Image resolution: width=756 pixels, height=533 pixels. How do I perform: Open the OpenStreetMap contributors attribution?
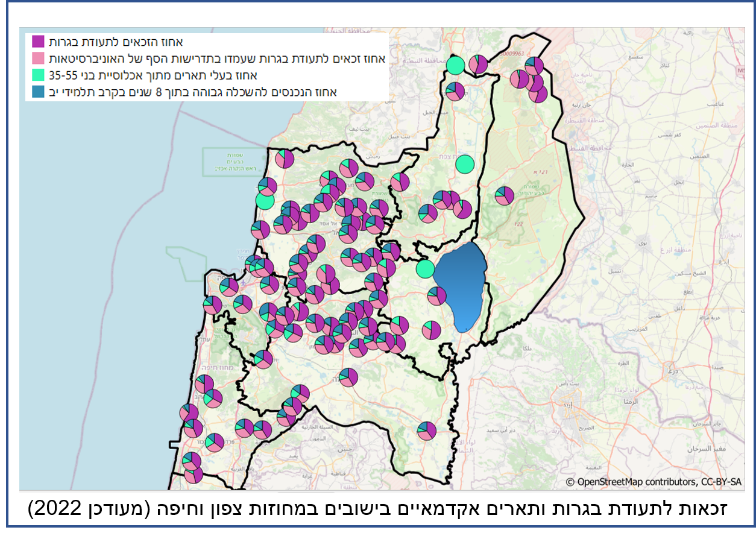click(x=654, y=482)
